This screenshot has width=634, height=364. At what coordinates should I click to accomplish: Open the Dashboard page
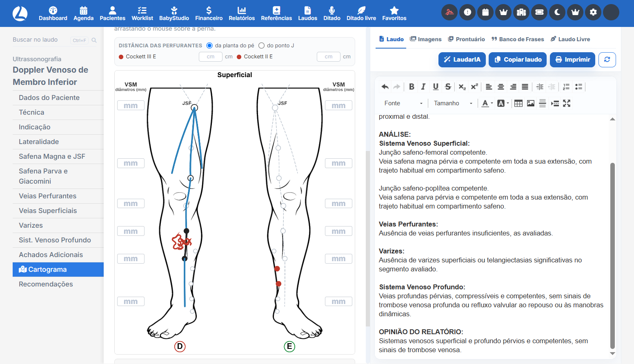pos(53,13)
